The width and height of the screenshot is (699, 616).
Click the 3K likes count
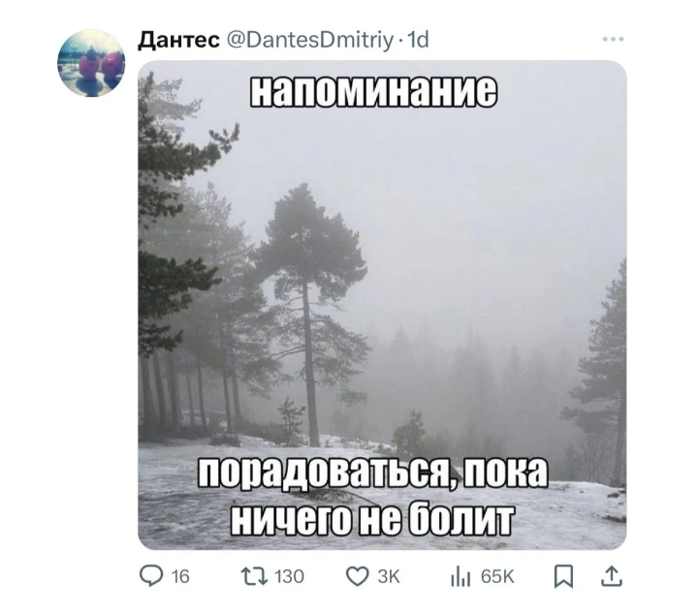point(389,577)
